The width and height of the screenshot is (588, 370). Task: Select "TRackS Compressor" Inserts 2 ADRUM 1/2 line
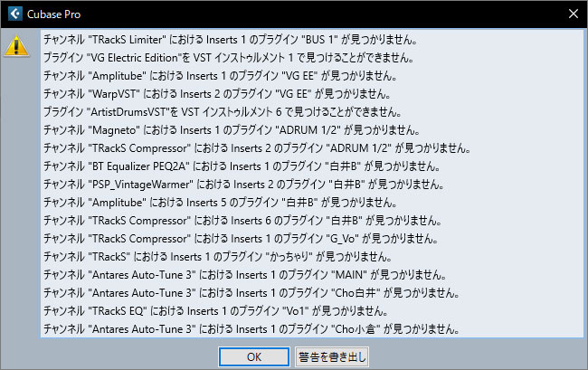click(x=257, y=148)
